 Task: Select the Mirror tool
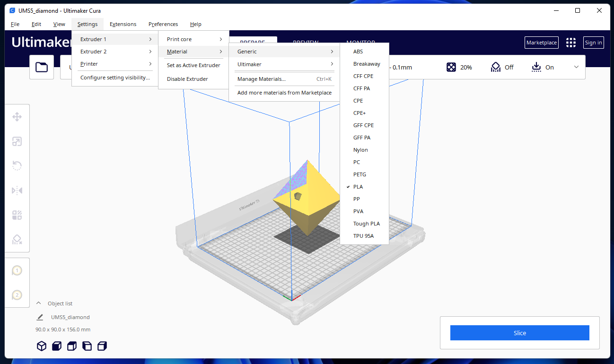[17, 191]
